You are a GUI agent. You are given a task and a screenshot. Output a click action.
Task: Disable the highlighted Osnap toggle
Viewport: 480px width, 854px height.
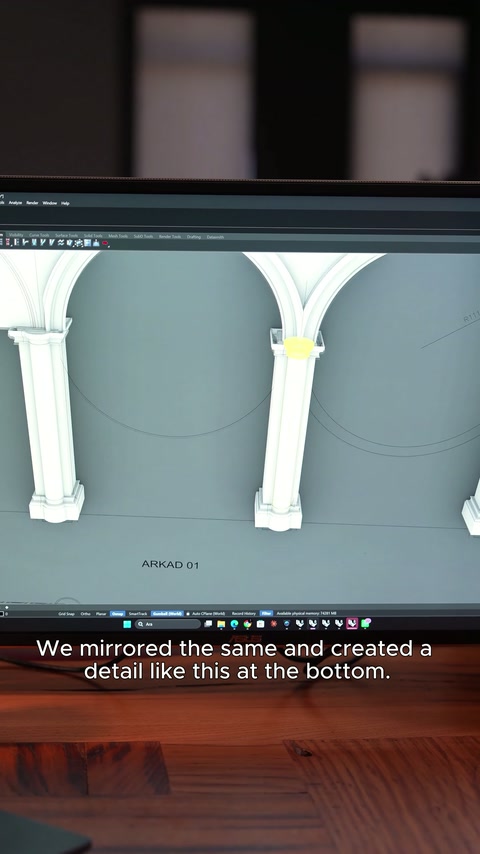[118, 613]
